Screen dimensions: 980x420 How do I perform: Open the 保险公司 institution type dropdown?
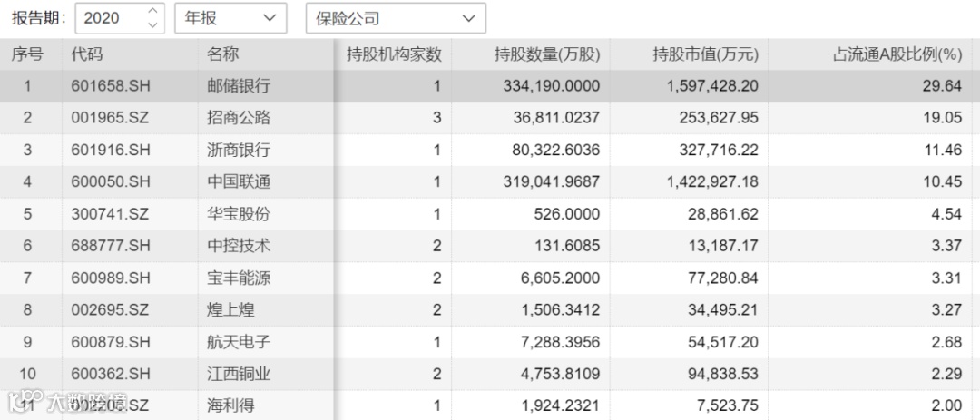(396, 18)
